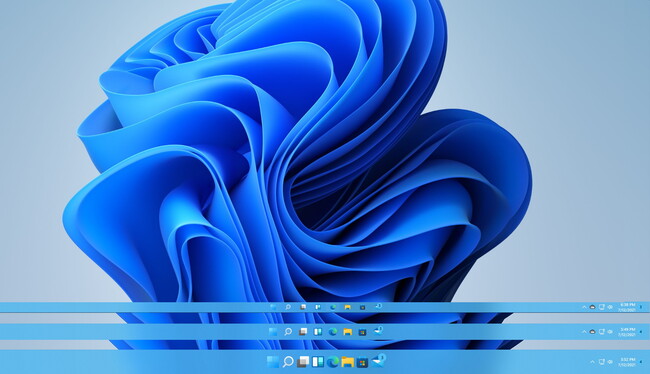Open Microsoft Store on the large bottom taskbar
The image size is (650, 374).
pyautogui.click(x=362, y=362)
